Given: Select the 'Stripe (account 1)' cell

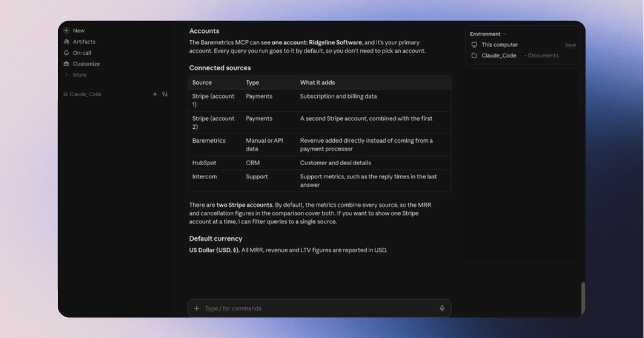Looking at the screenshot, I should click(x=214, y=100).
